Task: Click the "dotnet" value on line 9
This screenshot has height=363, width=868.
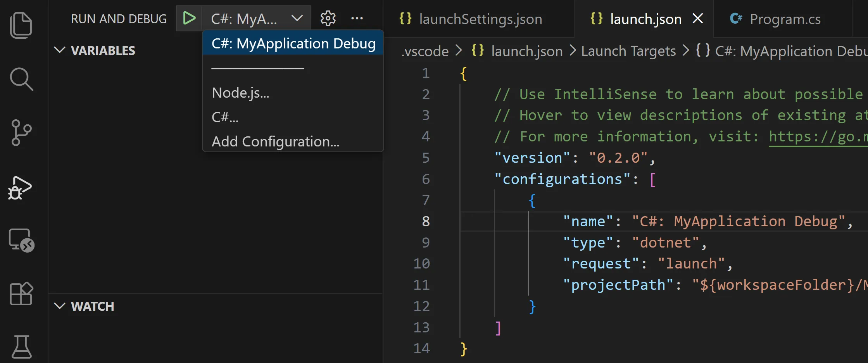Action: point(665,243)
